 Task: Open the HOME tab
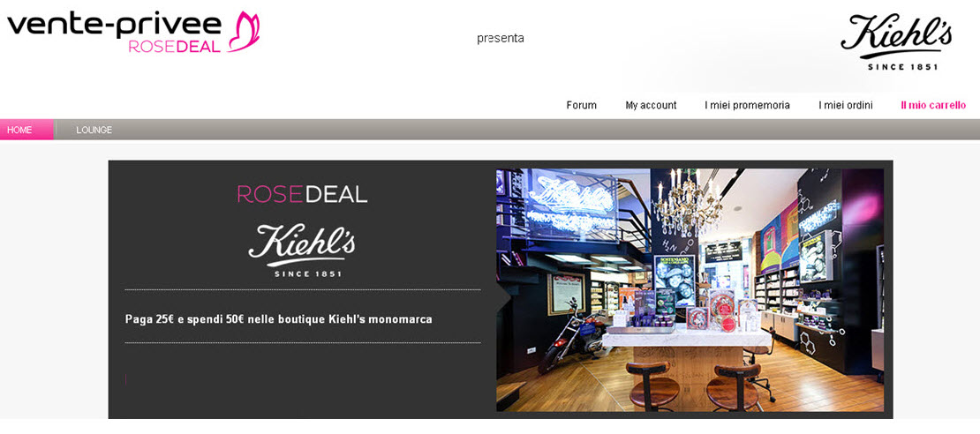tap(26, 130)
